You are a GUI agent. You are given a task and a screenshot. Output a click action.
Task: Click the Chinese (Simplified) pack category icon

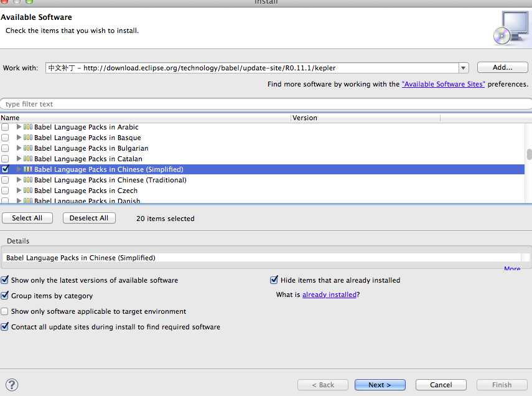(28, 169)
